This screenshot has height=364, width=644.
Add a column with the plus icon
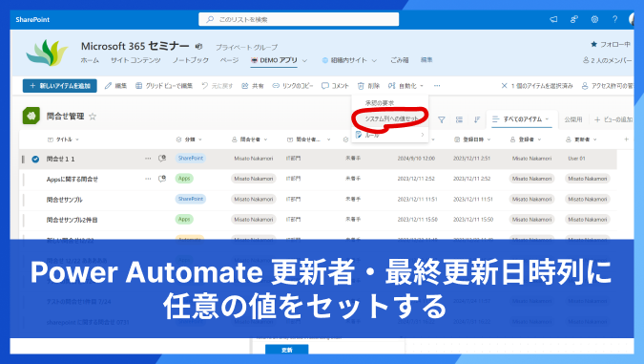pyautogui.click(x=626, y=139)
